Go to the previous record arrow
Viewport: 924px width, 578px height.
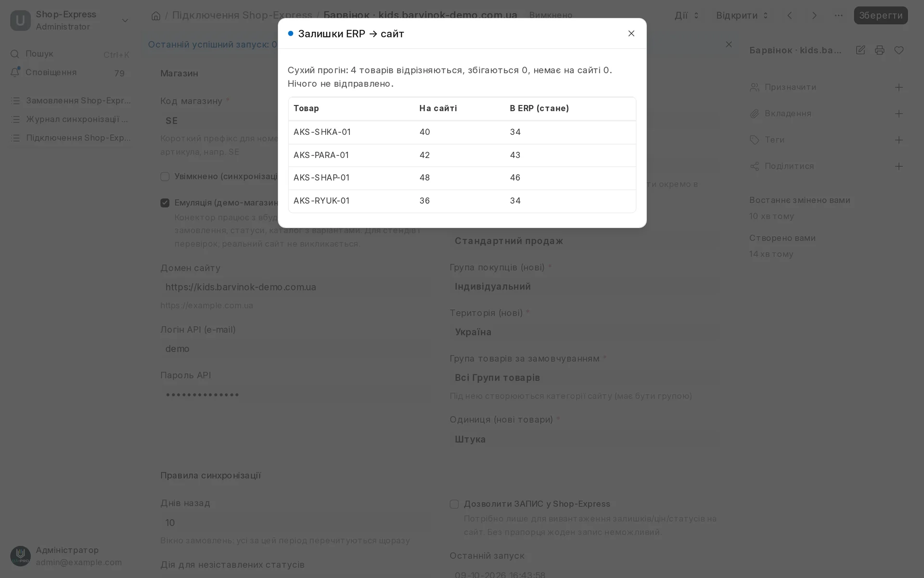790,15
